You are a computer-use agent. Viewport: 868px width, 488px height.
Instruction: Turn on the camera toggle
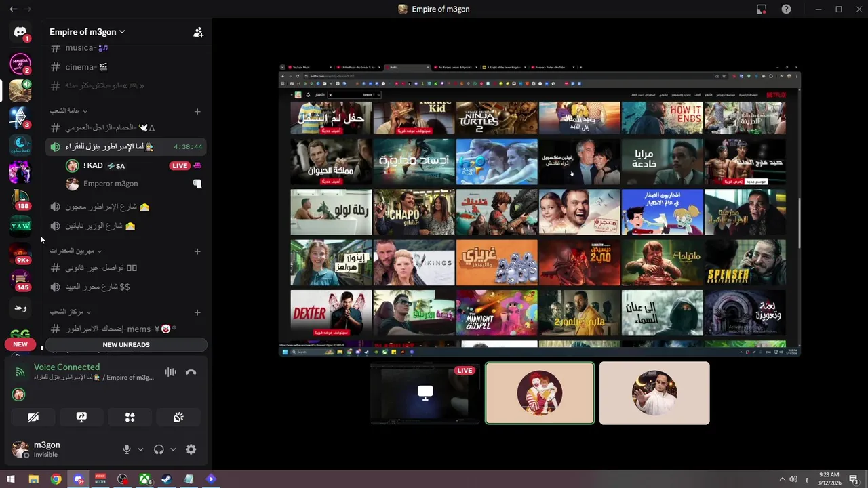click(33, 417)
